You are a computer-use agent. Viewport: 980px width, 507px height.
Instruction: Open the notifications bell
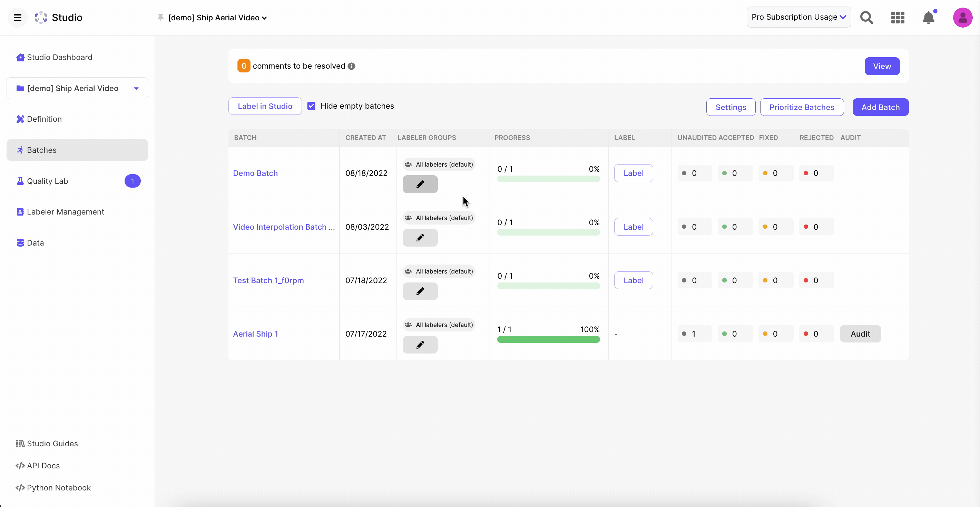[928, 18]
